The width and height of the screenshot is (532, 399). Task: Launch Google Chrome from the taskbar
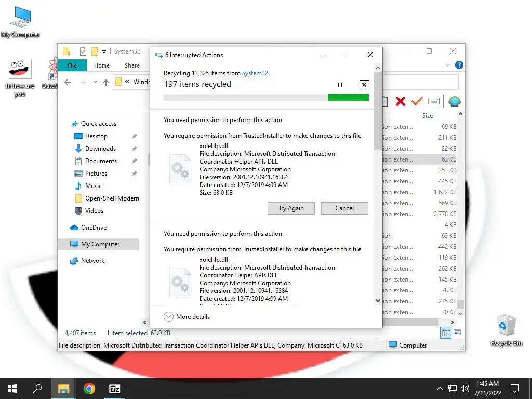click(89, 389)
